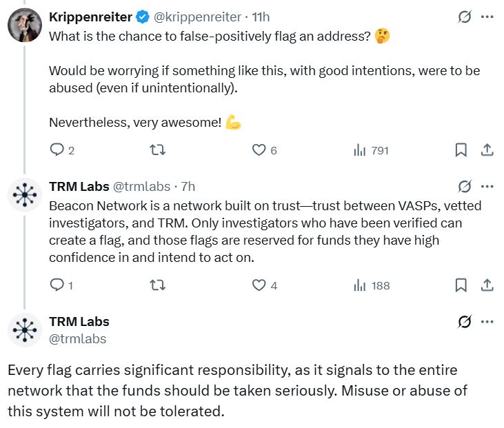Repost Krippenreiter's tweet
This screenshot has height=428, width=504.
158,150
